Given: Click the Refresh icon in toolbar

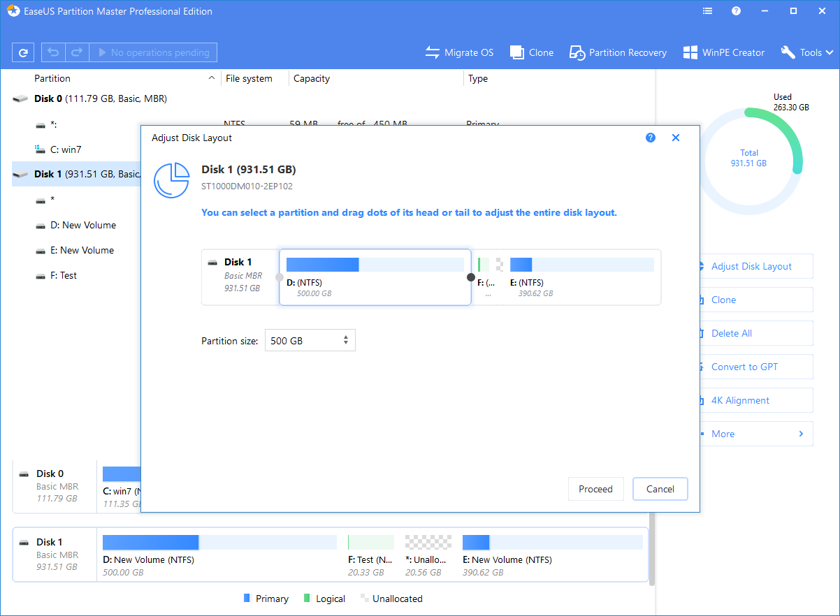Looking at the screenshot, I should (23, 52).
